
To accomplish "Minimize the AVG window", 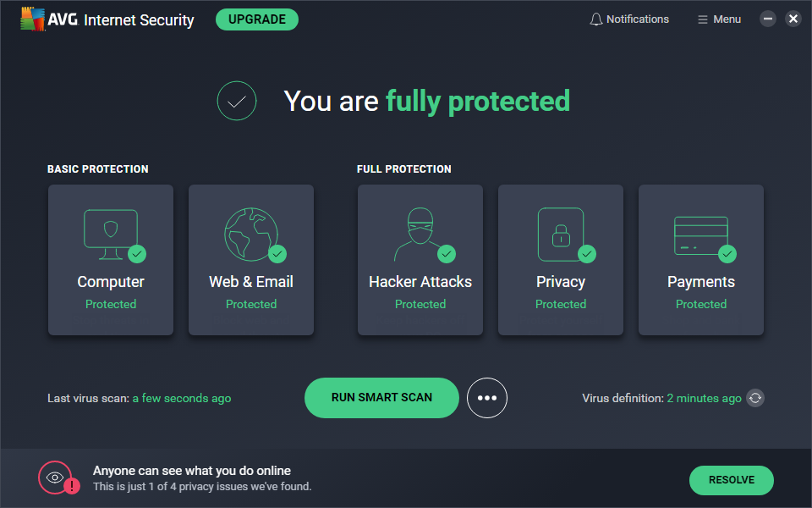I will click(768, 19).
